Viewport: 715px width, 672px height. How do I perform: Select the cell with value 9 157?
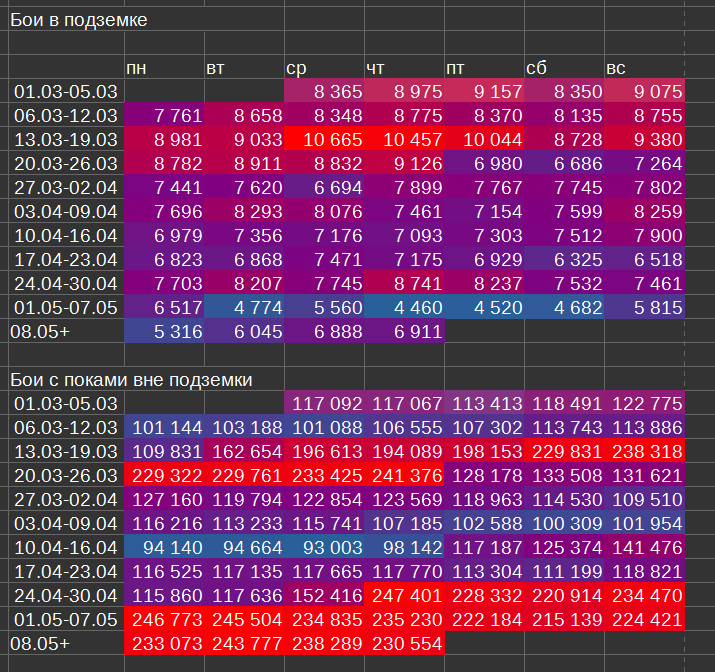pyautogui.click(x=484, y=91)
